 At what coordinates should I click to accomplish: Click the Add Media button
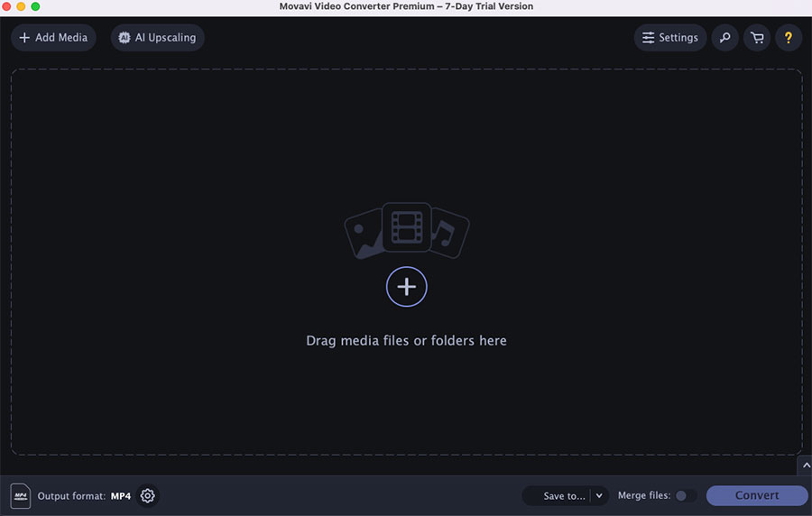53,38
